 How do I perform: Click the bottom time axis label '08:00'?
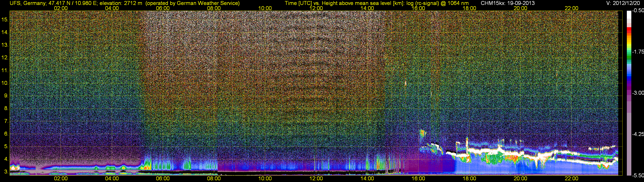click(214, 179)
